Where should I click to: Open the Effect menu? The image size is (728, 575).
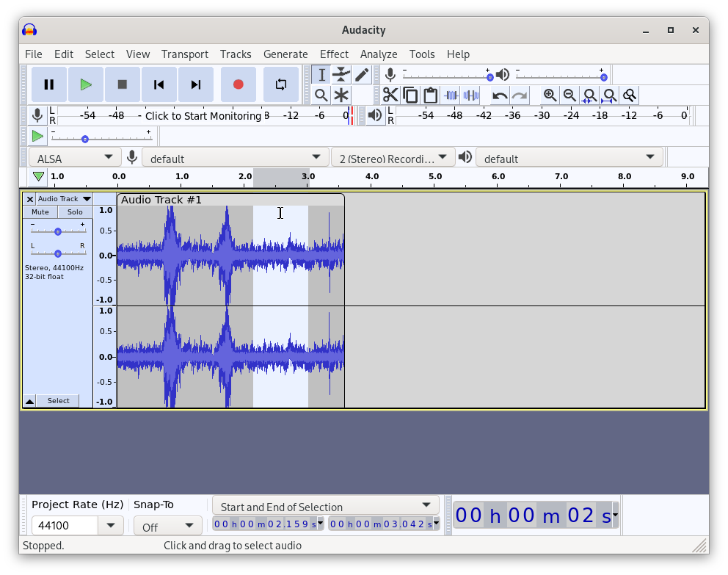(x=334, y=54)
